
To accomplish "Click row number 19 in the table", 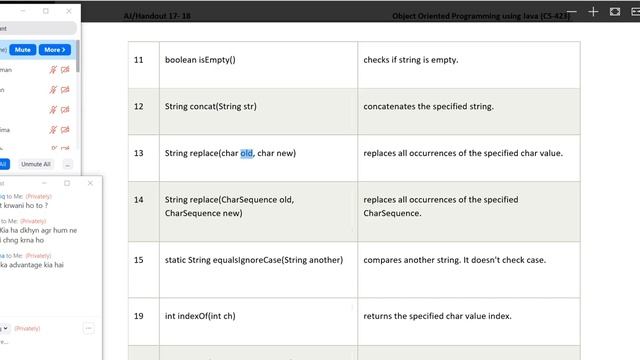I will pyautogui.click(x=139, y=316).
